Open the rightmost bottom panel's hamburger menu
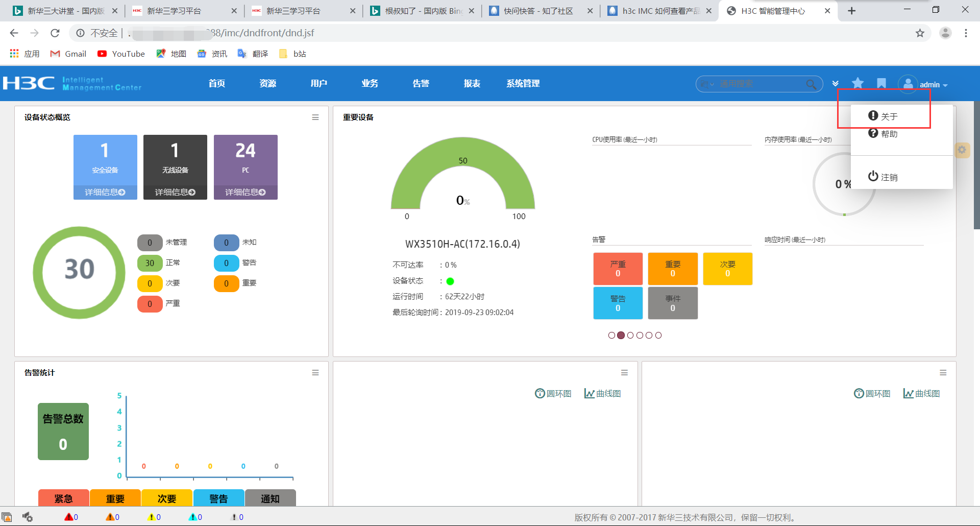The width and height of the screenshot is (980, 526). [943, 373]
